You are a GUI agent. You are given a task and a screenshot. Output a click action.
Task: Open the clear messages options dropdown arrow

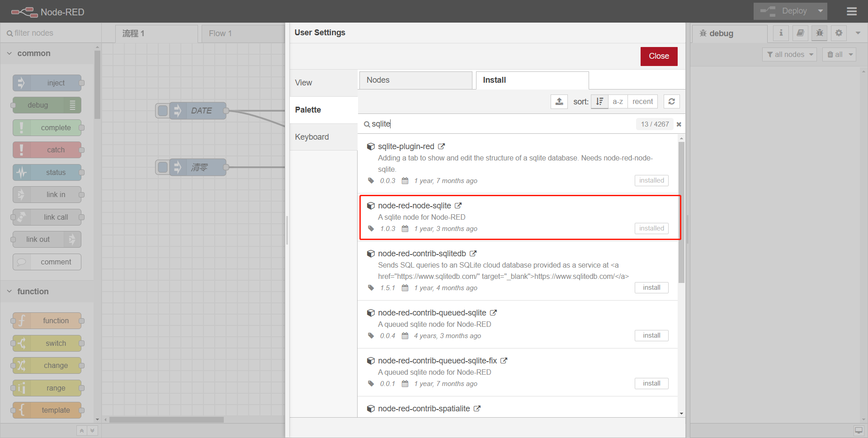851,55
